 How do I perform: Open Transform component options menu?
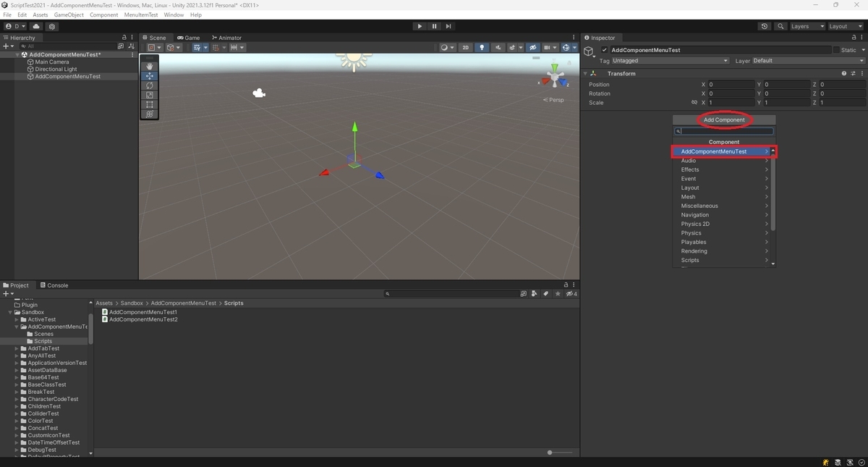coord(861,73)
